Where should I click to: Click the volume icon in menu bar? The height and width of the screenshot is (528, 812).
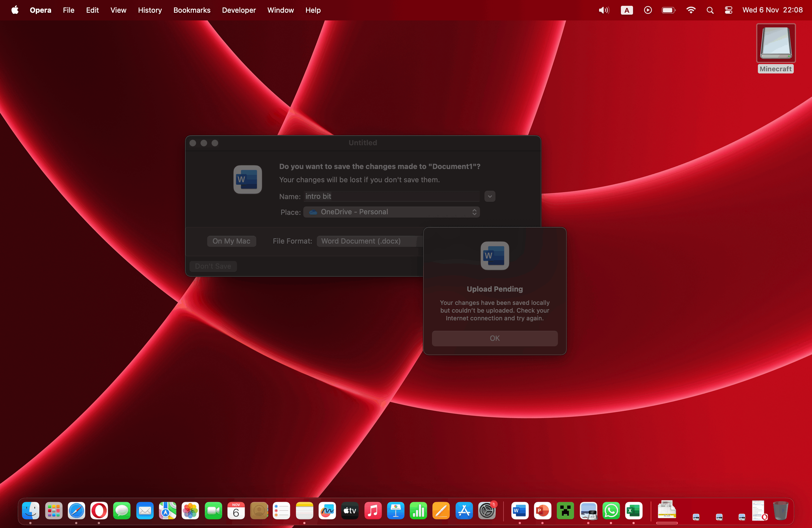coord(603,10)
